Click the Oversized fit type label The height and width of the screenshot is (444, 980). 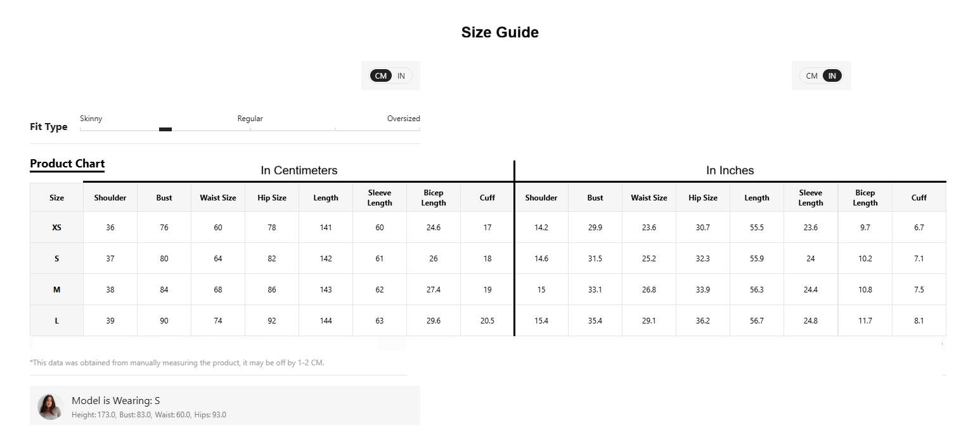point(404,119)
